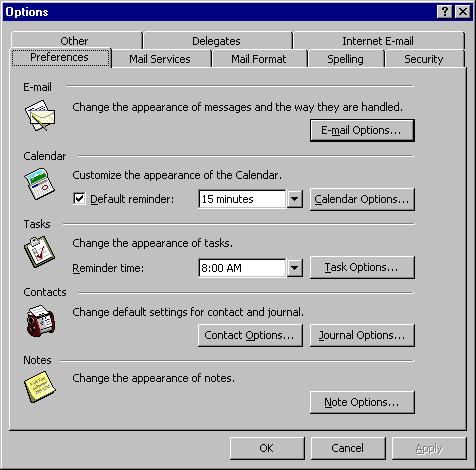The width and height of the screenshot is (476, 470).
Task: Uncheck the Default reminder checkbox
Action: tap(79, 199)
